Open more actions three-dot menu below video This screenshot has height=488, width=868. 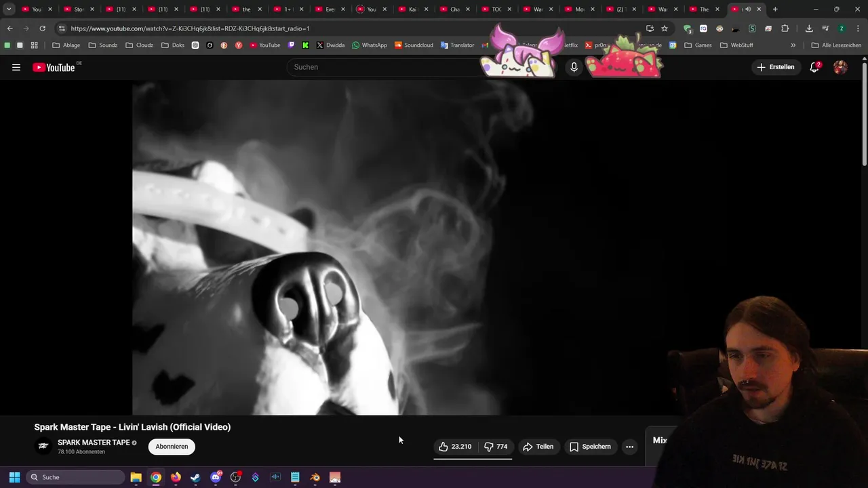[629, 447]
